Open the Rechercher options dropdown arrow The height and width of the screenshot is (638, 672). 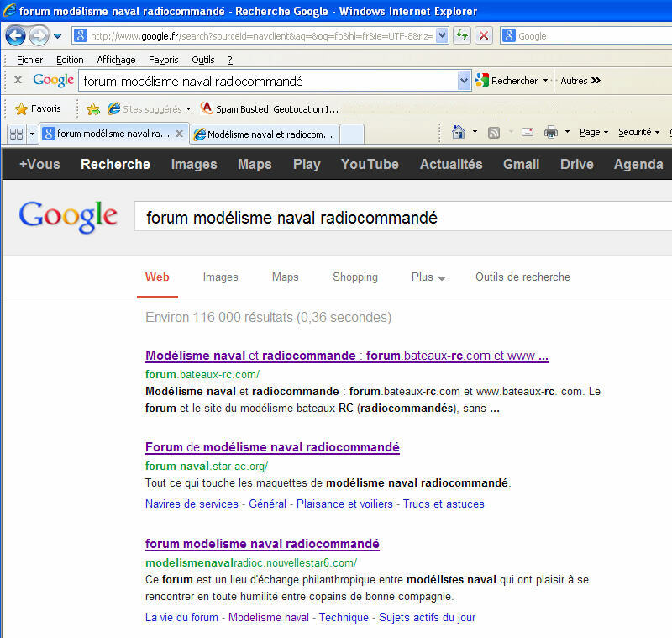coord(545,81)
